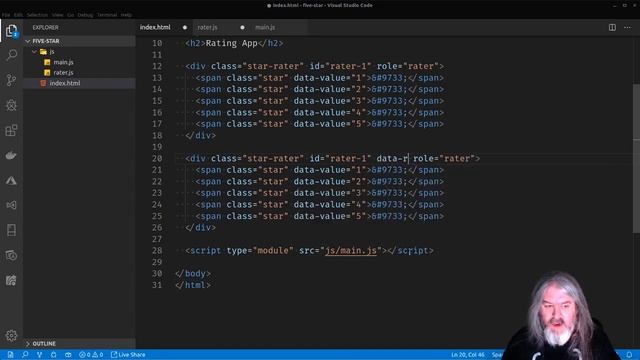Click the notifications bell in status bar
640x360 pixels.
(629, 355)
